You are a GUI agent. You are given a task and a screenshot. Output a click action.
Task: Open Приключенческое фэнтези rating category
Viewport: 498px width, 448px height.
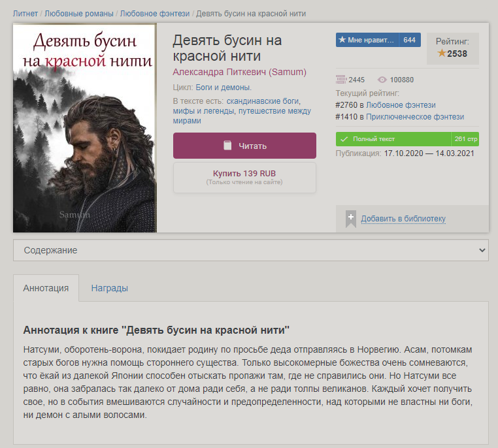click(415, 117)
